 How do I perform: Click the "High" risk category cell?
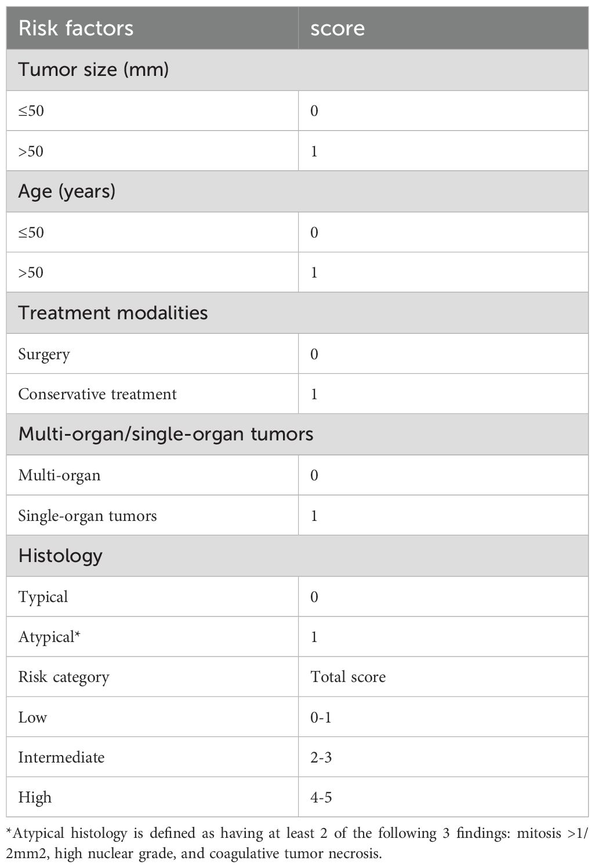click(35, 797)
